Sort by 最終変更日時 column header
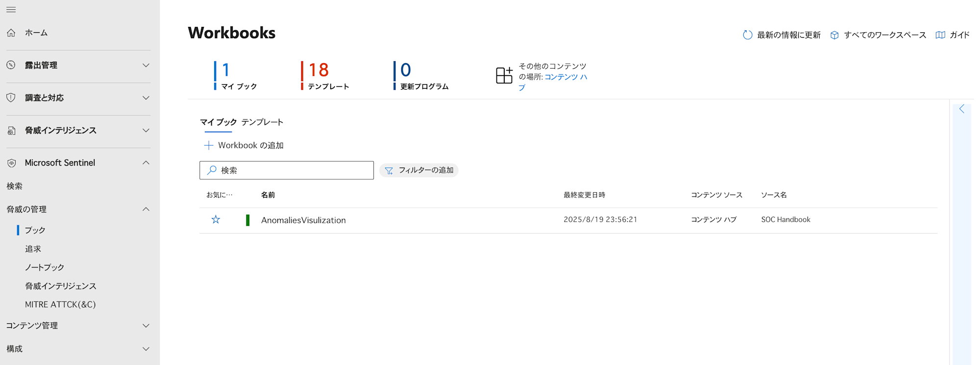This screenshot has height=365, width=980. [584, 195]
